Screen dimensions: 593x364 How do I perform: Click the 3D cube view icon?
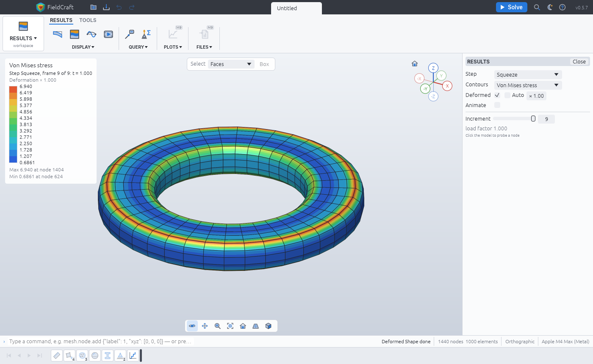[x=269, y=326]
